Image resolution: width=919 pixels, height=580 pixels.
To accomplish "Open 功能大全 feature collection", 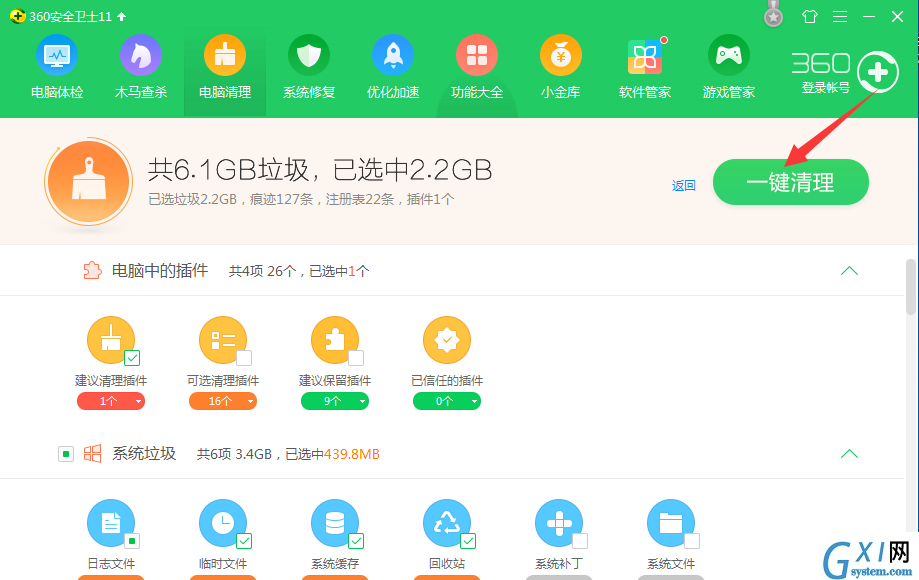I will click(477, 67).
